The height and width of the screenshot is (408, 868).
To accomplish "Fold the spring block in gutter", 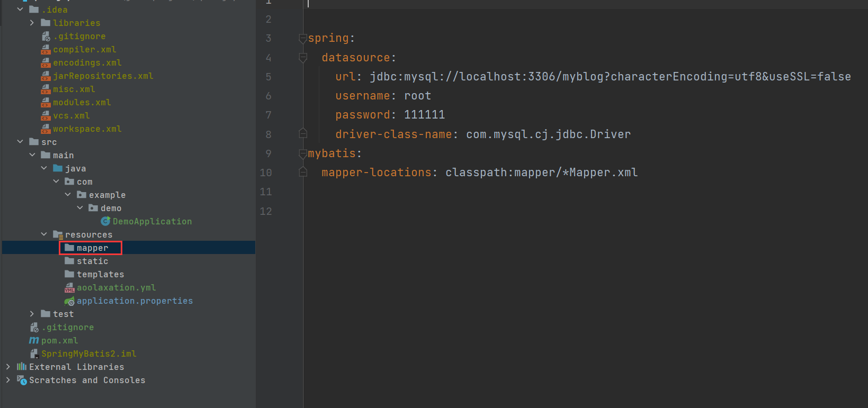I will point(303,38).
